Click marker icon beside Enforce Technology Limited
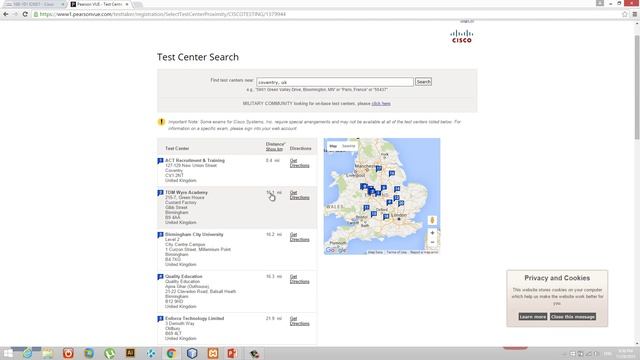The height and width of the screenshot is (360, 640). (x=160, y=319)
